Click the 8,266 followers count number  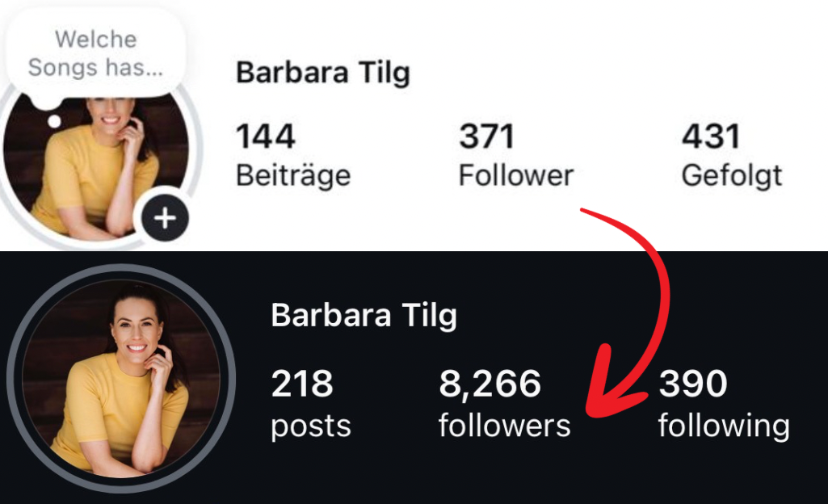coord(490,384)
